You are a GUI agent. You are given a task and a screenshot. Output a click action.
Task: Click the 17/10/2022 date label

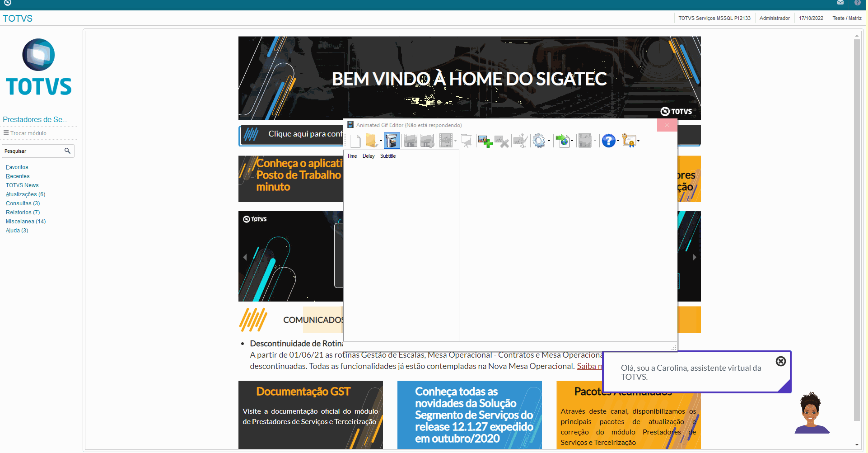pyautogui.click(x=811, y=18)
